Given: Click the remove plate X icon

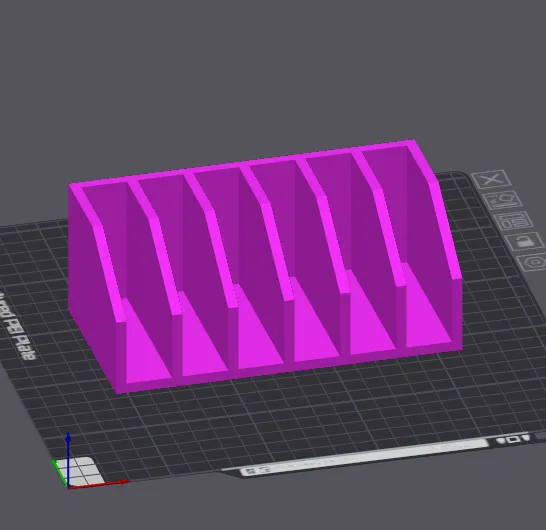Looking at the screenshot, I should tap(491, 180).
